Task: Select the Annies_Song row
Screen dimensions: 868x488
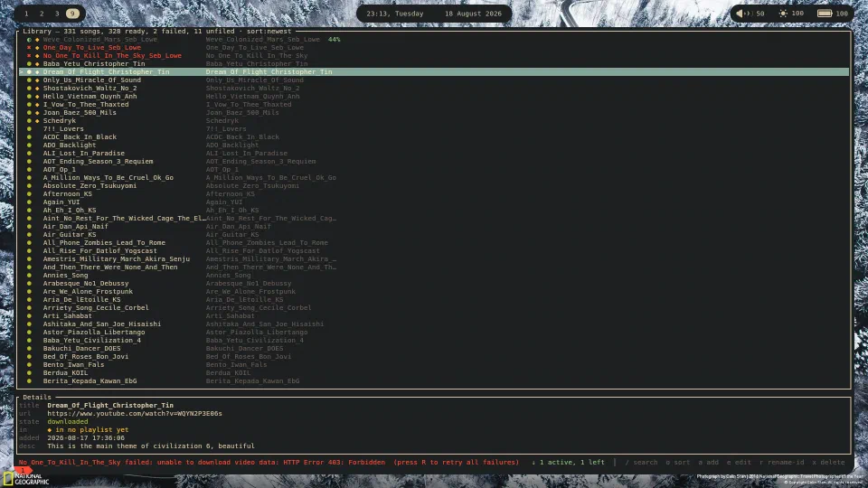Action: pyautogui.click(x=434, y=276)
